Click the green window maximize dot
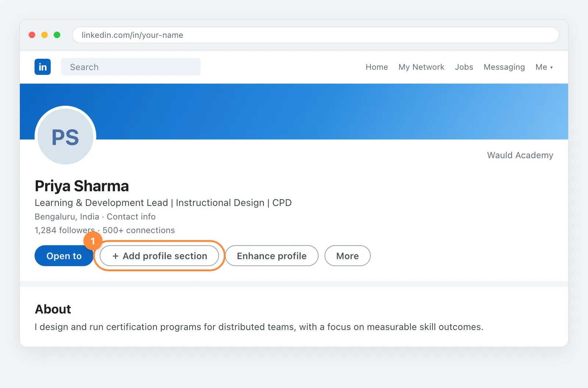588x388 pixels. coord(57,35)
